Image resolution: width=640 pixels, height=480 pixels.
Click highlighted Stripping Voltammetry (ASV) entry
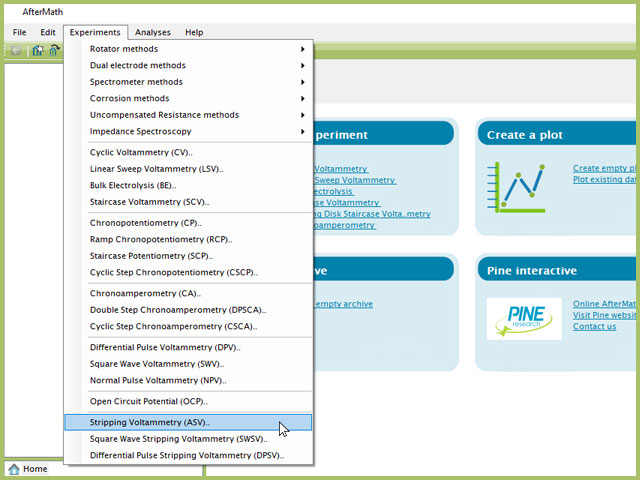[188, 422]
